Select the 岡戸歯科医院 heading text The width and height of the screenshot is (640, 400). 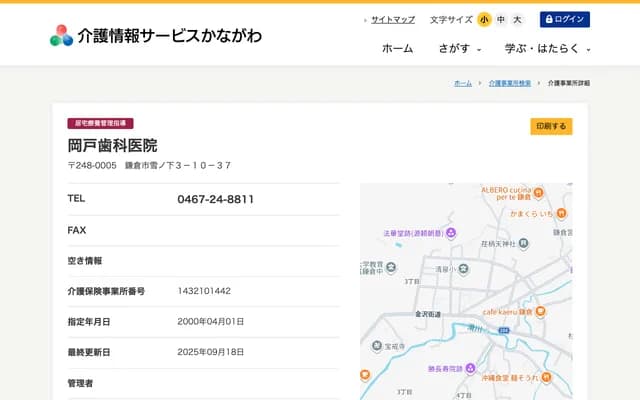113,145
